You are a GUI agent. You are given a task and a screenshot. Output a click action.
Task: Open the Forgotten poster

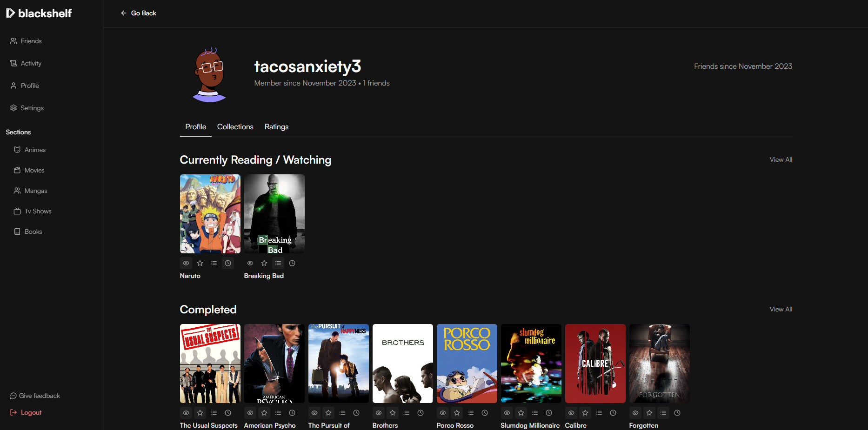click(660, 364)
